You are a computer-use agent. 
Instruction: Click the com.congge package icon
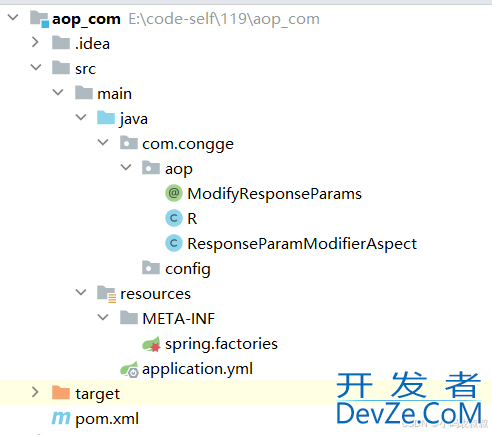(x=129, y=143)
